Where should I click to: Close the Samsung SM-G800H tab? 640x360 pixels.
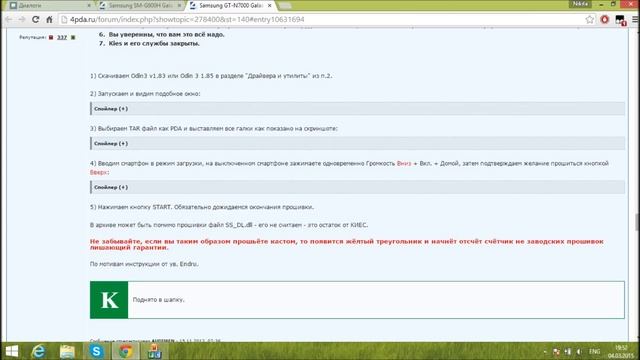(x=179, y=6)
